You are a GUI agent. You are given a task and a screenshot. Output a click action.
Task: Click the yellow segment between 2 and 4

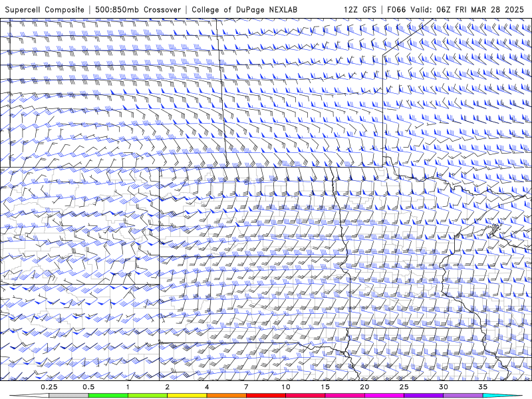pyautogui.click(x=187, y=396)
